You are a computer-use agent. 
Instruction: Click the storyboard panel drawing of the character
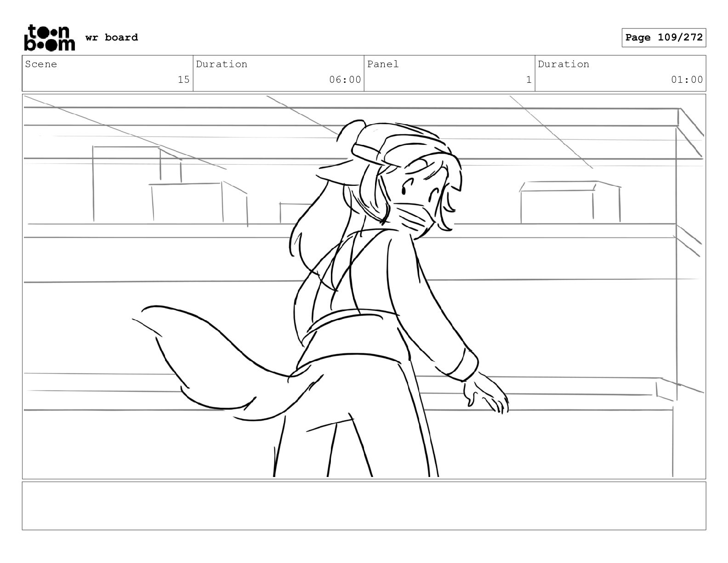pos(364,287)
